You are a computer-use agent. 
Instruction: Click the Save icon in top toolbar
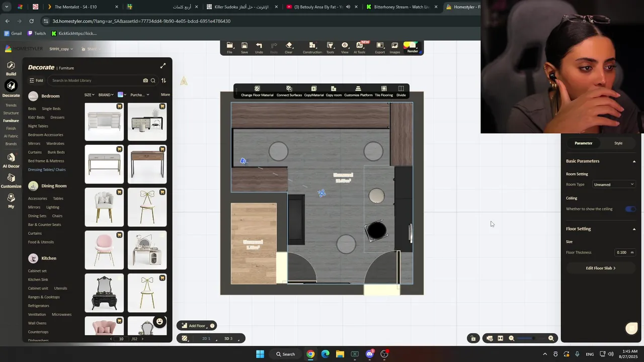pos(244,48)
